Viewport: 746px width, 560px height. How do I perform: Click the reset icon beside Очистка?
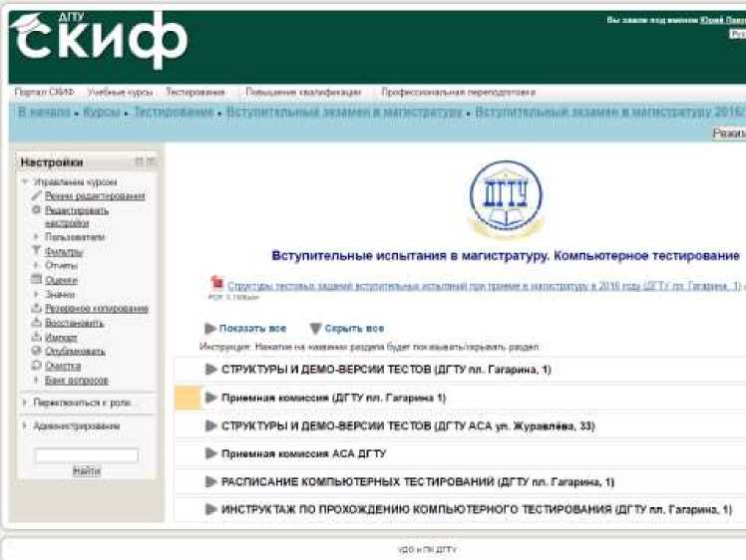37,365
